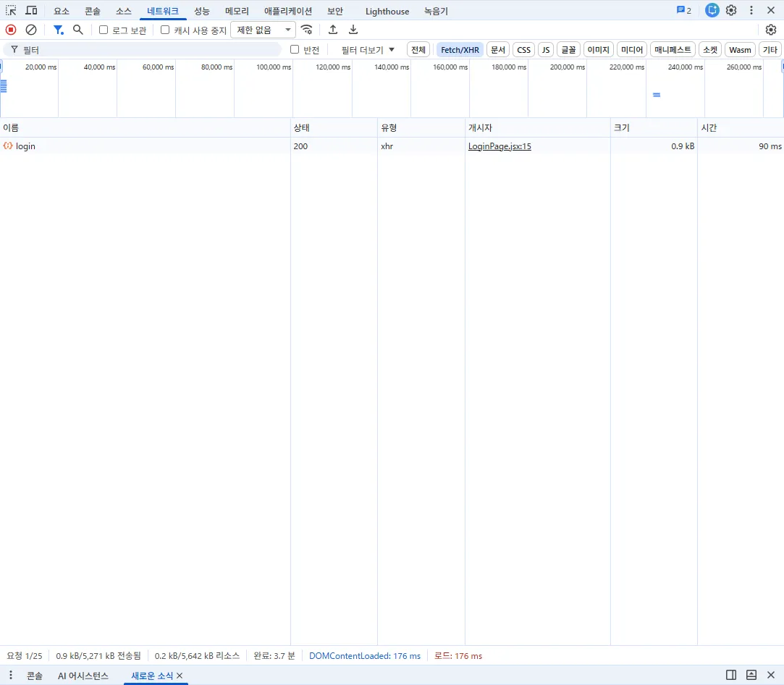784x685 pixels.
Task: Toggle device toolbar icon
Action: pos(32,11)
